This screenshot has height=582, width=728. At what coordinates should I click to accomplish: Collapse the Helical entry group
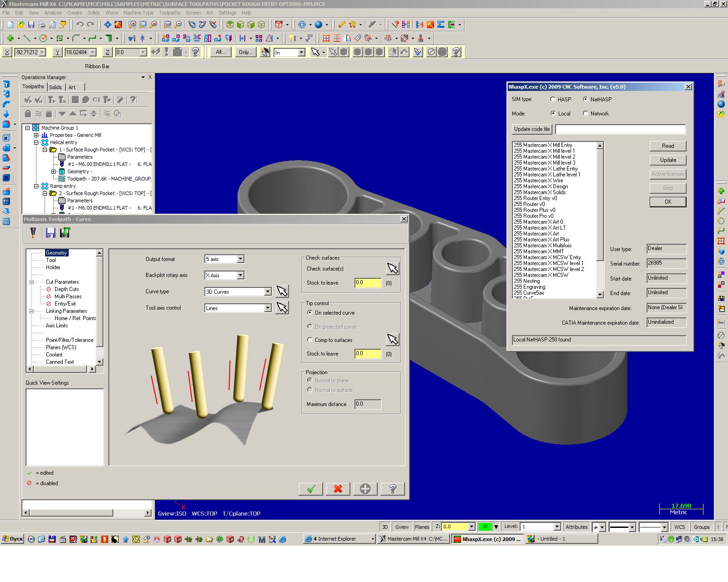click(36, 142)
